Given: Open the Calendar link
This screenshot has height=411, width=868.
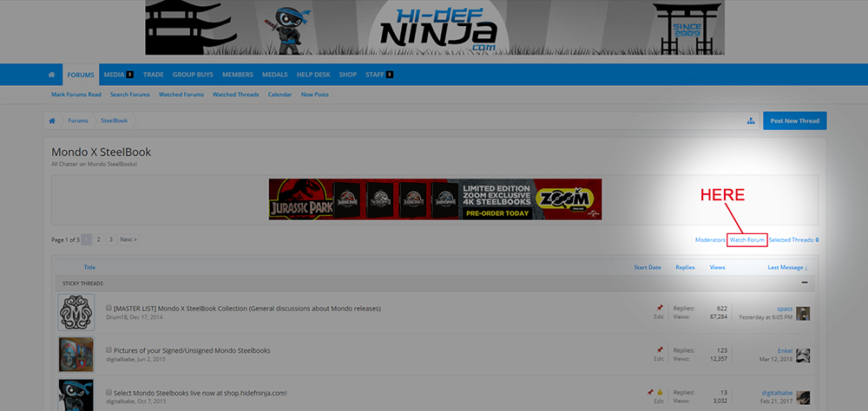Looking at the screenshot, I should (280, 95).
